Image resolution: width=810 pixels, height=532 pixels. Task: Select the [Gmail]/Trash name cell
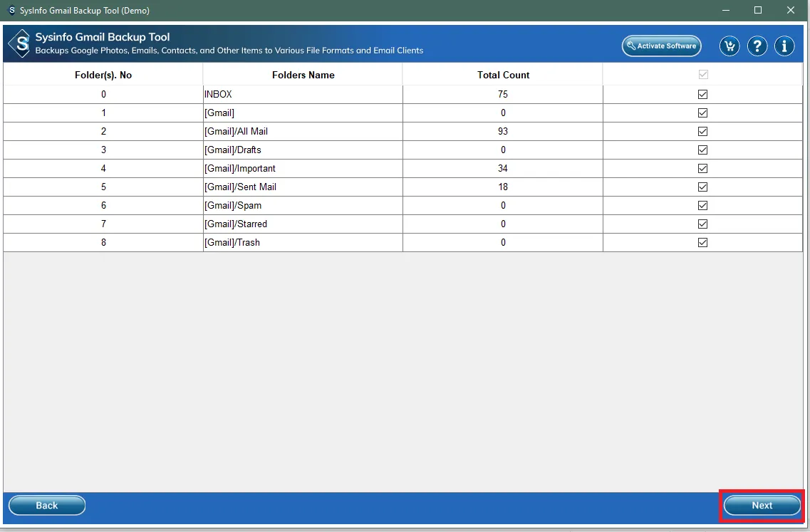pyautogui.click(x=303, y=244)
